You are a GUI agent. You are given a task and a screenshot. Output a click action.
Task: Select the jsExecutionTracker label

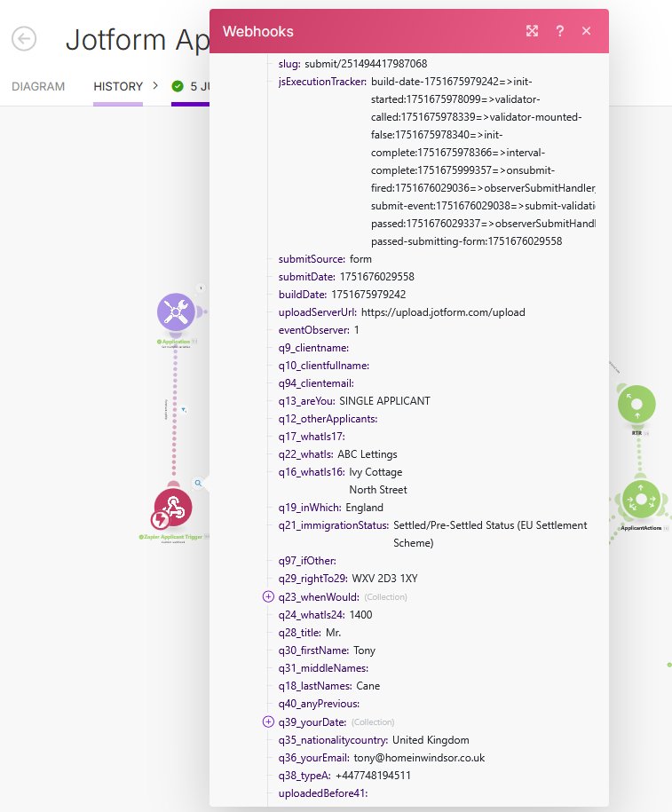322,82
